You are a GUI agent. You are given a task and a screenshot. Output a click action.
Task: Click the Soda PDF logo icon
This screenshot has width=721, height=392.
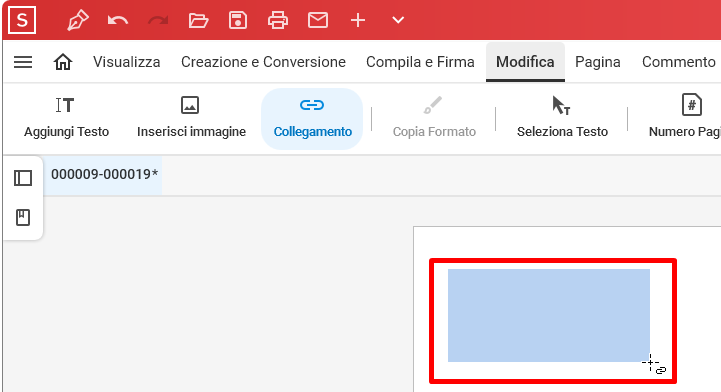[22, 20]
